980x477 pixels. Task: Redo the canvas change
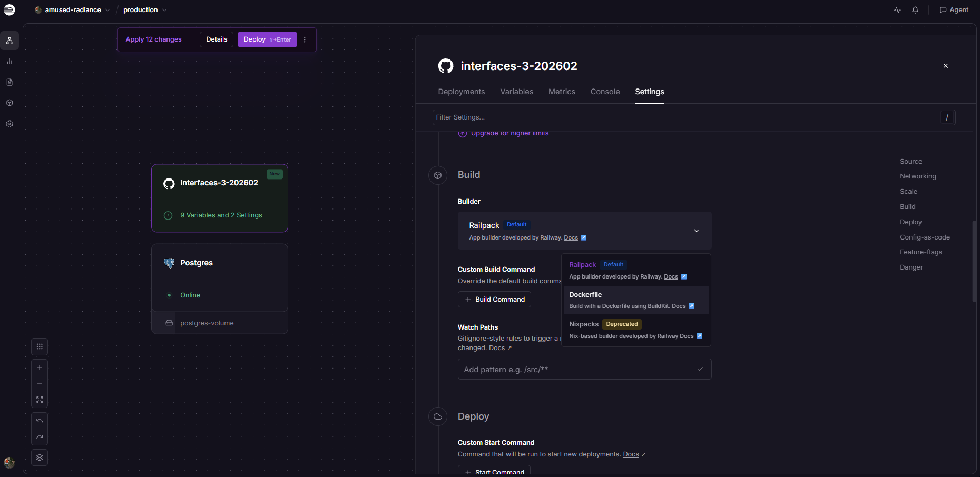pos(40,437)
